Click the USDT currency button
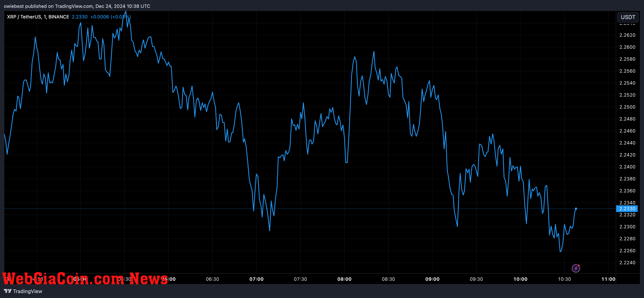 [x=628, y=17]
